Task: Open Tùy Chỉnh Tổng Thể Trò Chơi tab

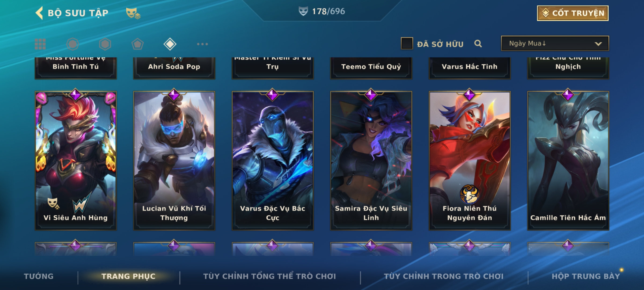Action: pyautogui.click(x=269, y=276)
